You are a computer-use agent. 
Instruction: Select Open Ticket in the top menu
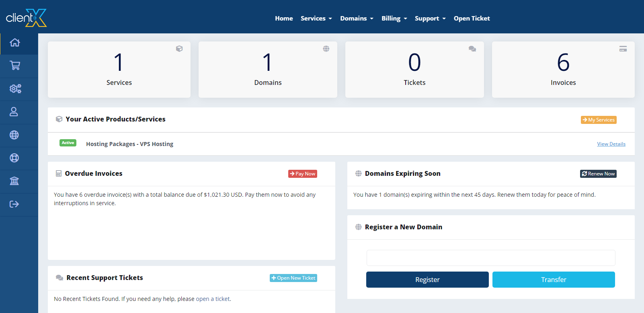[472, 19]
